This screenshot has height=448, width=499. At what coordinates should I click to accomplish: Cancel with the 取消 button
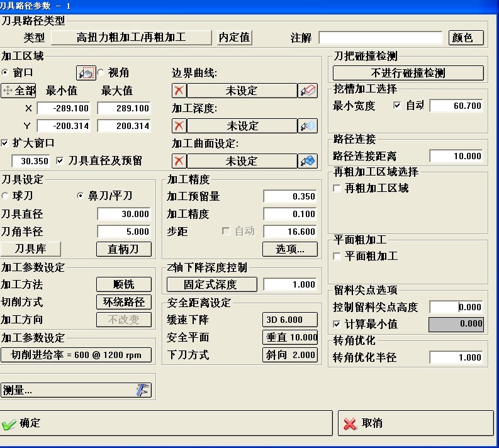pyautogui.click(x=416, y=423)
